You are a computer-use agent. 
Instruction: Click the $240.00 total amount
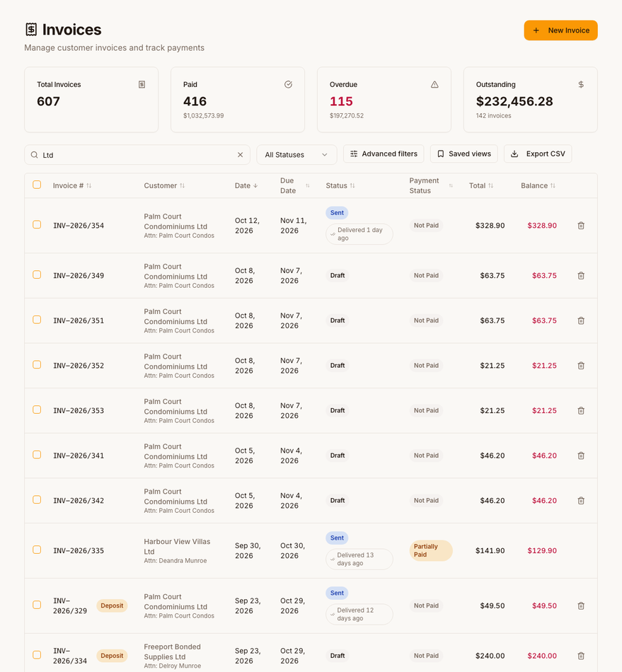(490, 656)
